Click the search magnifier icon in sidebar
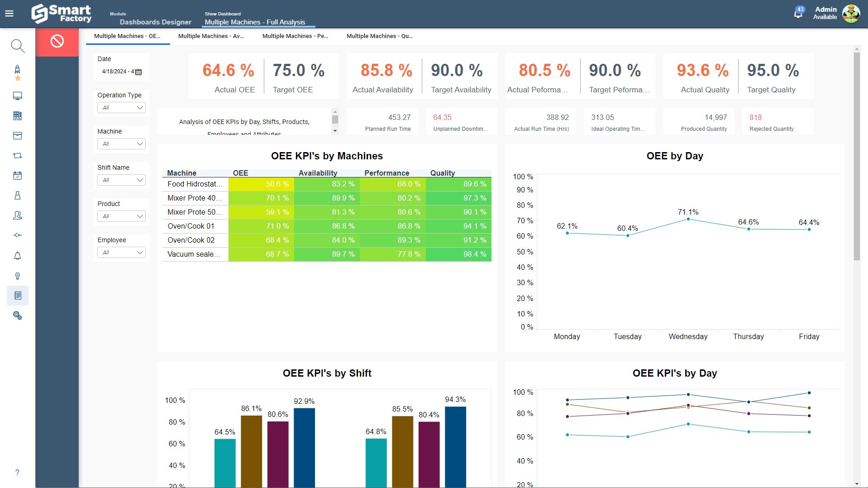The image size is (868, 488). pyautogui.click(x=17, y=46)
